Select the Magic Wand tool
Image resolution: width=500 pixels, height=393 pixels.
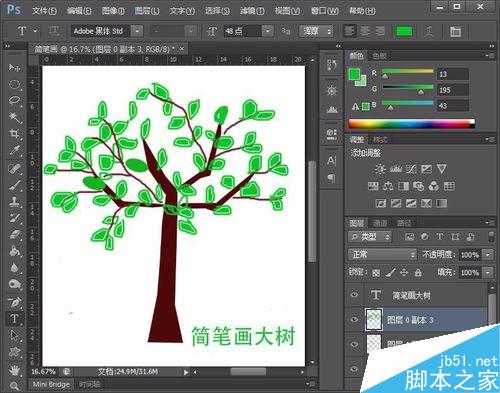(x=14, y=117)
